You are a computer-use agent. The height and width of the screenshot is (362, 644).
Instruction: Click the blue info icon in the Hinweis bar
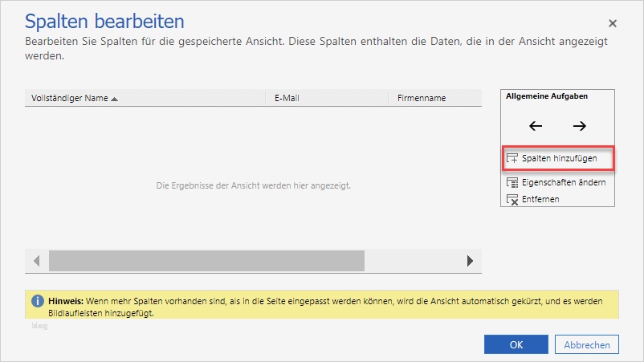(x=37, y=301)
